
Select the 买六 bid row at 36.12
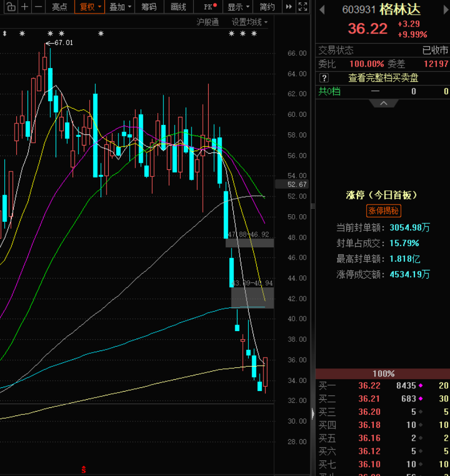(x=383, y=451)
